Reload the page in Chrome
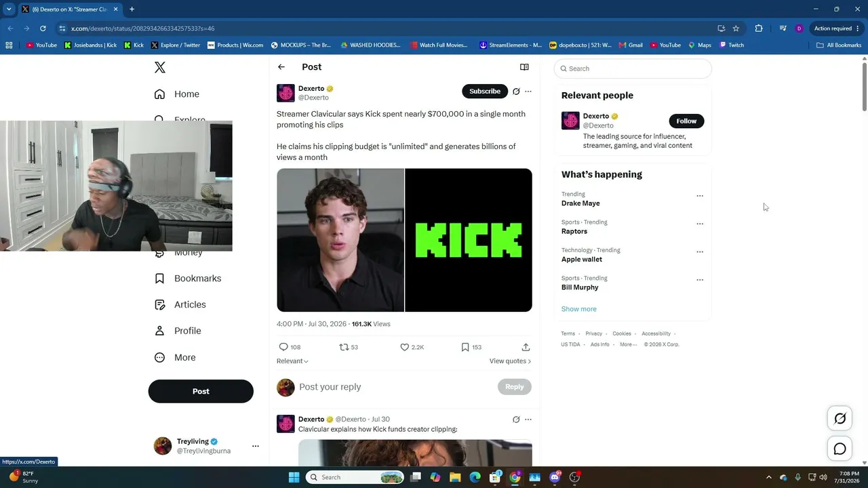 pos(43,28)
